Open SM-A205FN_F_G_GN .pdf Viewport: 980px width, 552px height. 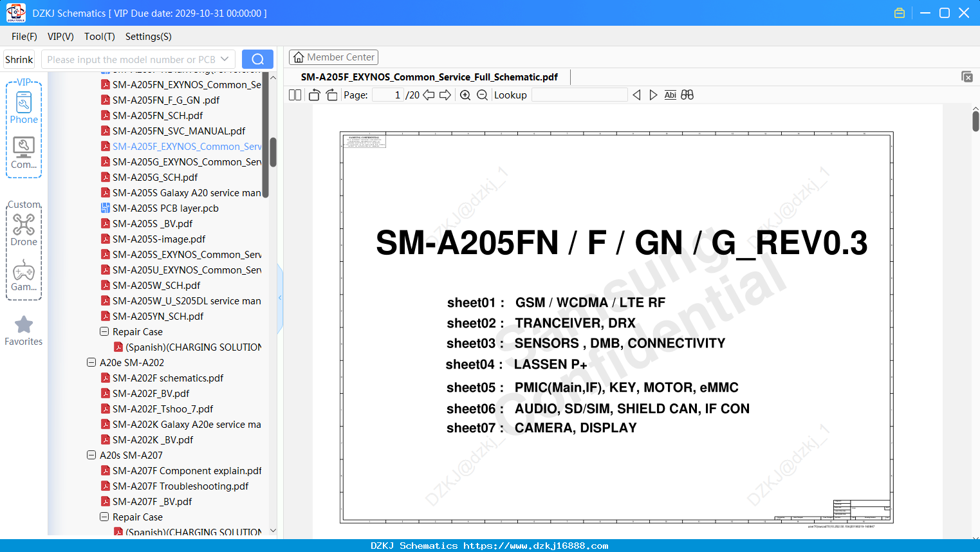[x=160, y=100]
